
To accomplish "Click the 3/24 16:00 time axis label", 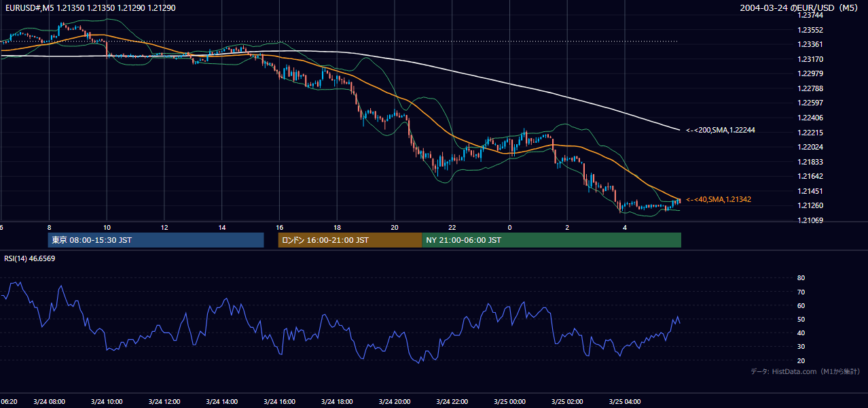I will (x=280, y=402).
